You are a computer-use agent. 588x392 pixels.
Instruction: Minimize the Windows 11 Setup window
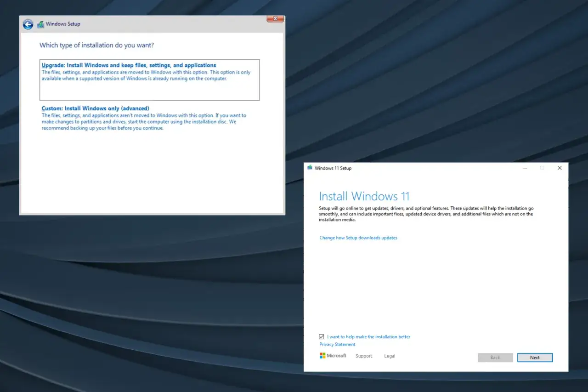(x=526, y=168)
